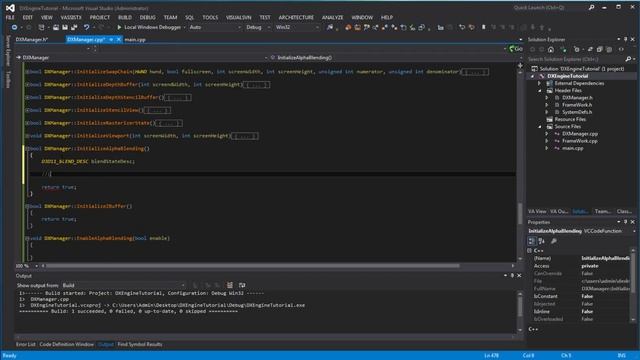Click the View Code icon in Solution Explorer

(x=621, y=49)
